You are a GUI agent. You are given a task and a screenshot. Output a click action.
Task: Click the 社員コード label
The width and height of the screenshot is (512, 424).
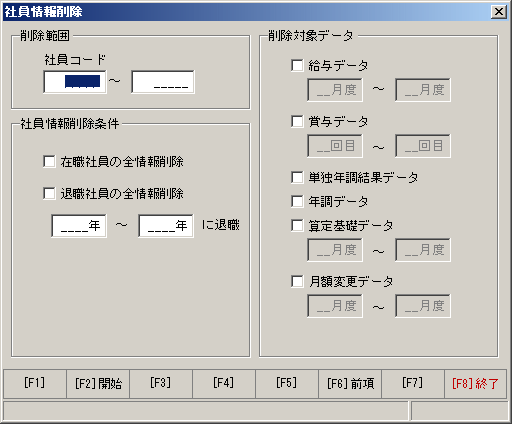coord(75,60)
